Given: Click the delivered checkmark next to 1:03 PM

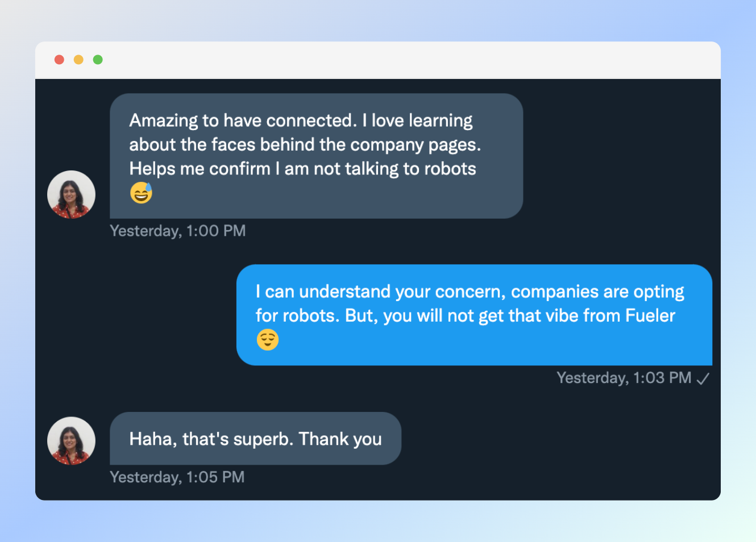Looking at the screenshot, I should (x=703, y=378).
